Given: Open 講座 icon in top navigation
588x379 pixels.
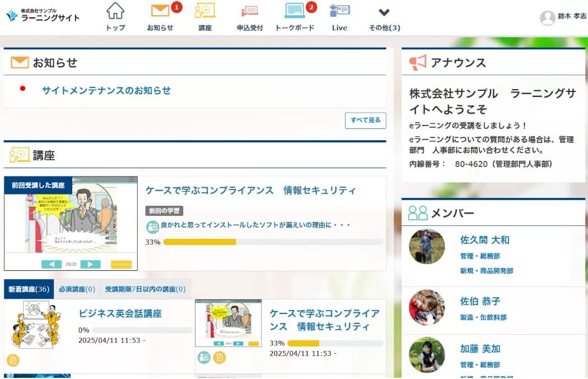Looking at the screenshot, I should click(x=205, y=11).
